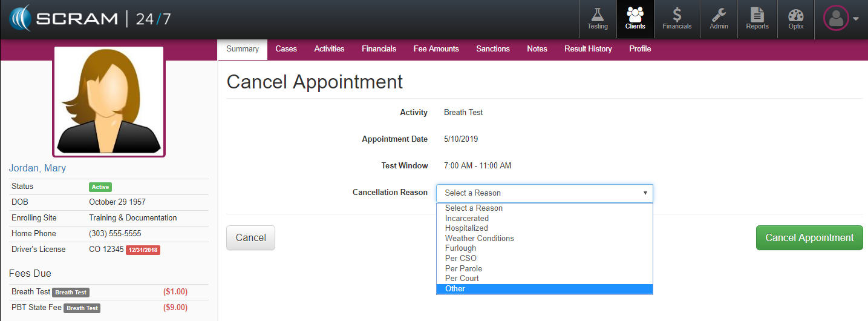Select 'Other' as cancellation reason

pyautogui.click(x=455, y=289)
